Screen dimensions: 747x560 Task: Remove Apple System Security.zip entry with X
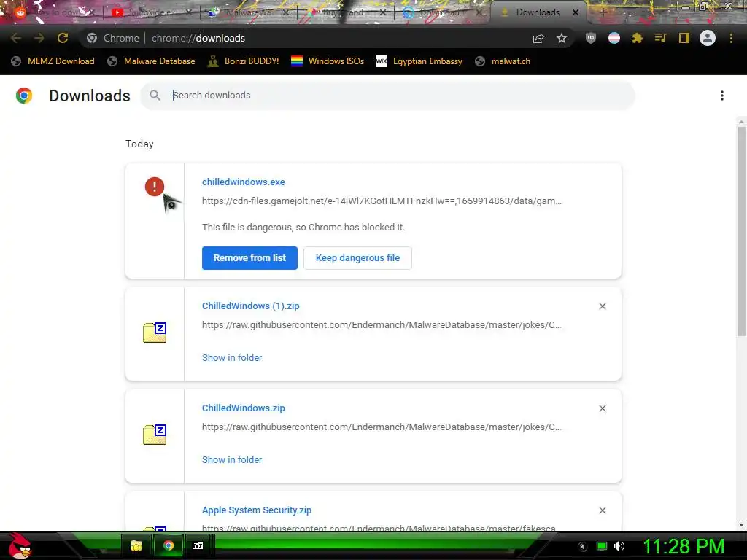(x=602, y=510)
